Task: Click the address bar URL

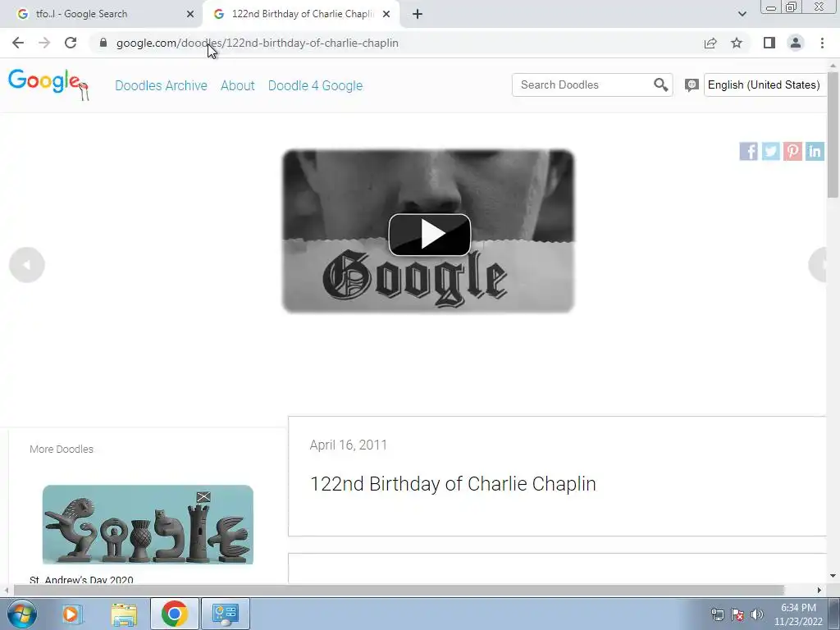Action: (x=257, y=43)
